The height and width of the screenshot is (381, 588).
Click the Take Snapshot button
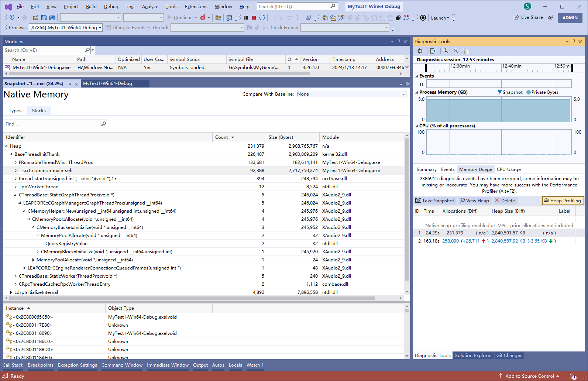[435, 200]
